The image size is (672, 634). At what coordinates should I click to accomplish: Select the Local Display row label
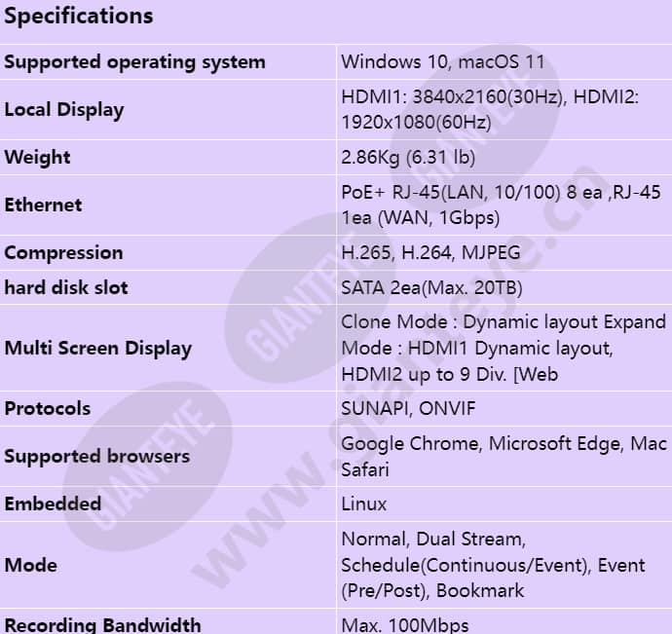tap(64, 110)
